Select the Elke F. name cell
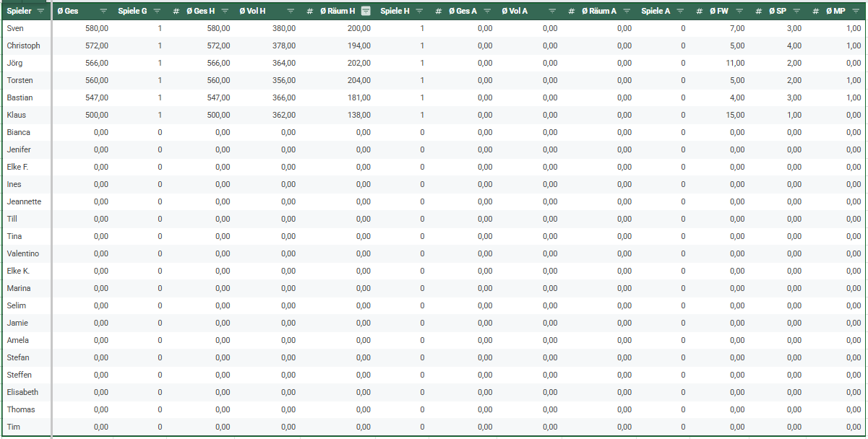This screenshot has height=439, width=868. coord(25,167)
